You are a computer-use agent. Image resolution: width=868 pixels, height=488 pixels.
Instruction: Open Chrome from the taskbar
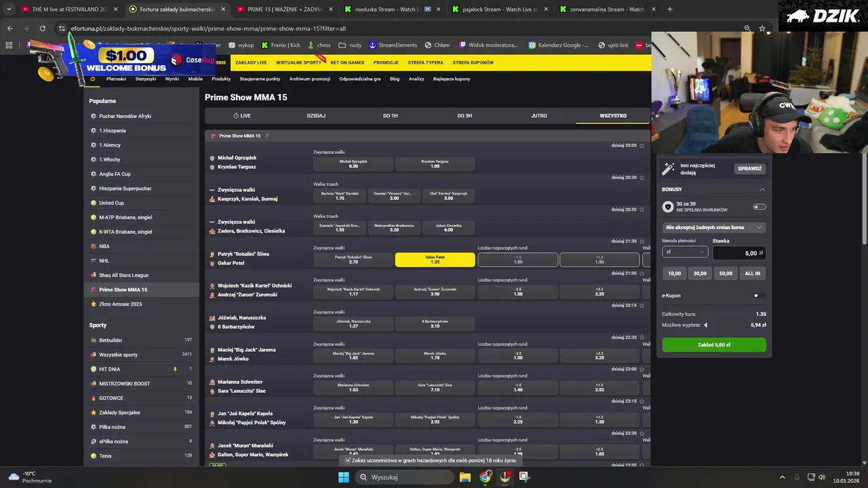pos(485,477)
